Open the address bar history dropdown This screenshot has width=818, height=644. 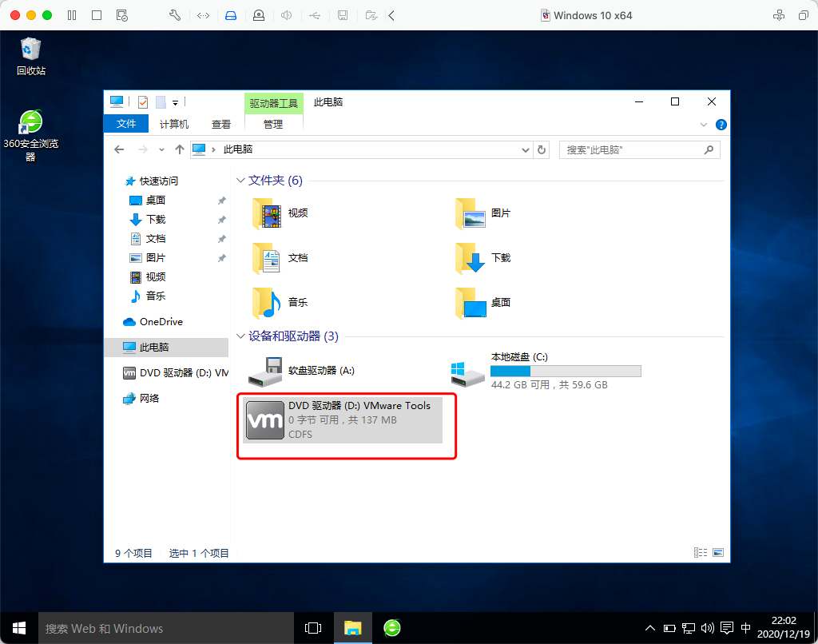pos(525,149)
